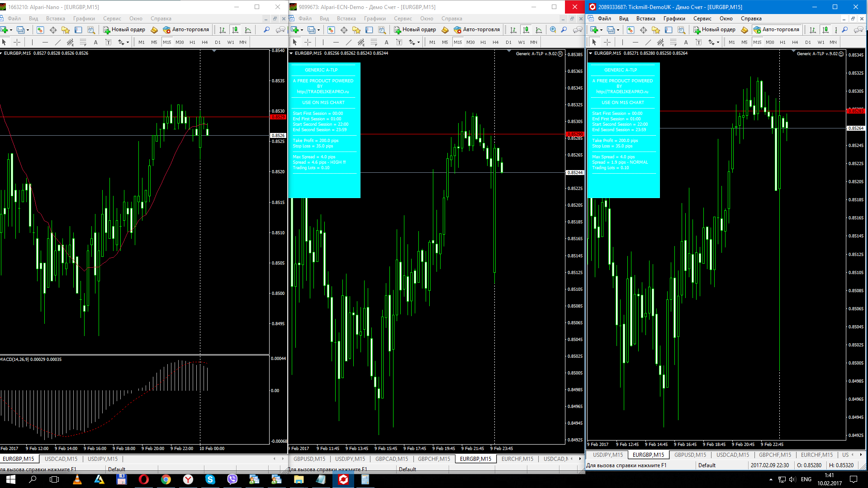The height and width of the screenshot is (488, 868).
Task: Draw vertical line tool in the Alpari-Nano window
Action: point(32,42)
